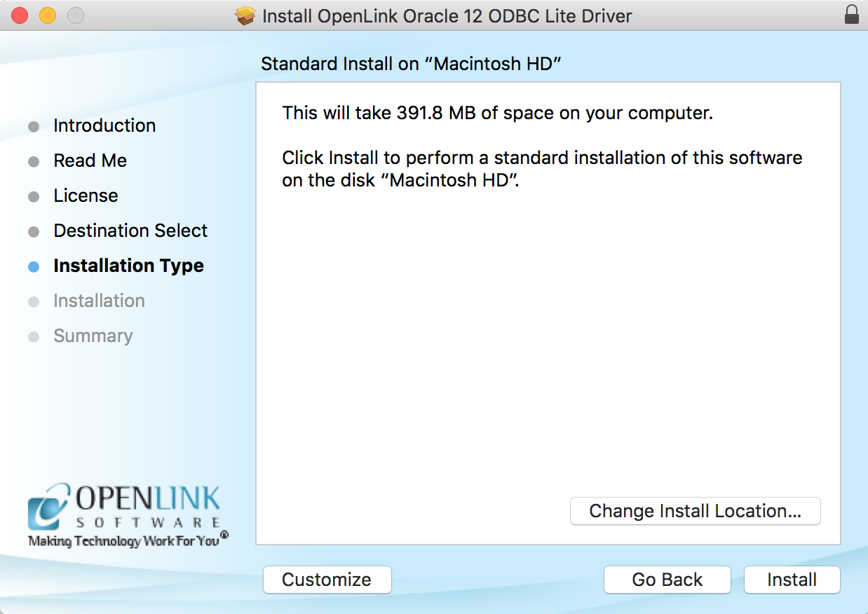This screenshot has height=614, width=868.
Task: Click Change Install Location… button
Action: point(695,511)
